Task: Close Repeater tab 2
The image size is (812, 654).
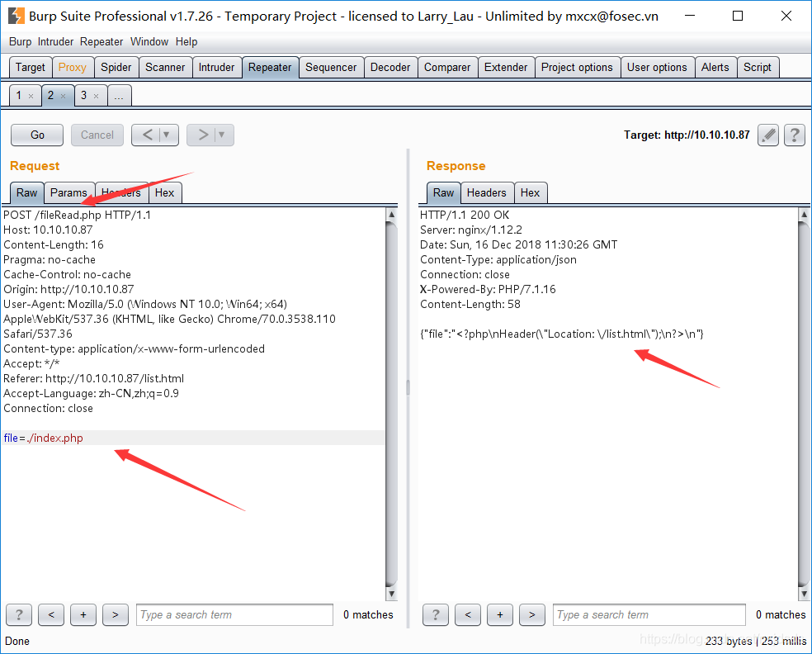Action: click(64, 96)
